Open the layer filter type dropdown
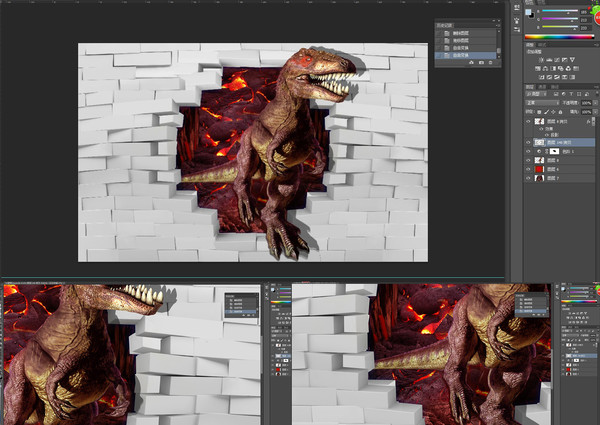Viewport: 600px width, 425px height. 536,94
